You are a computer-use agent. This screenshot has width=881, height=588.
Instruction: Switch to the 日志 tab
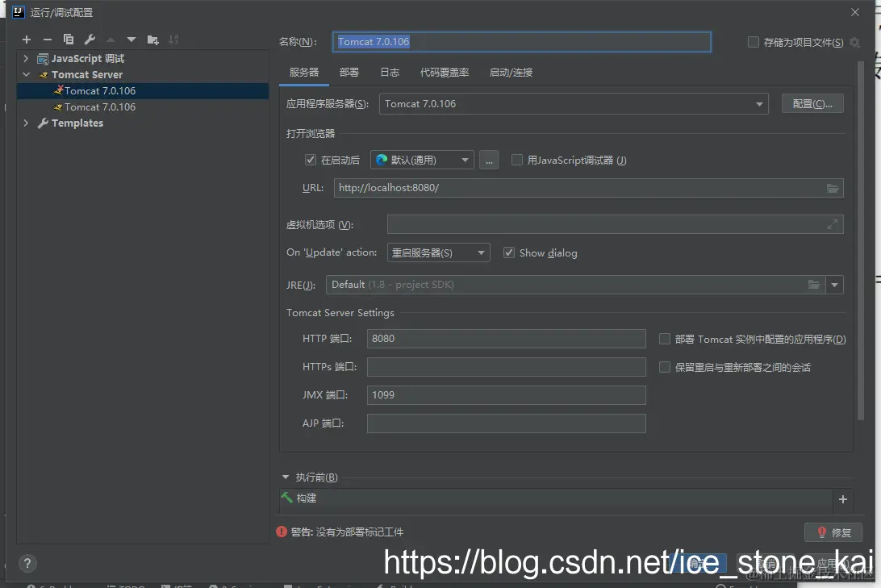[x=390, y=73]
